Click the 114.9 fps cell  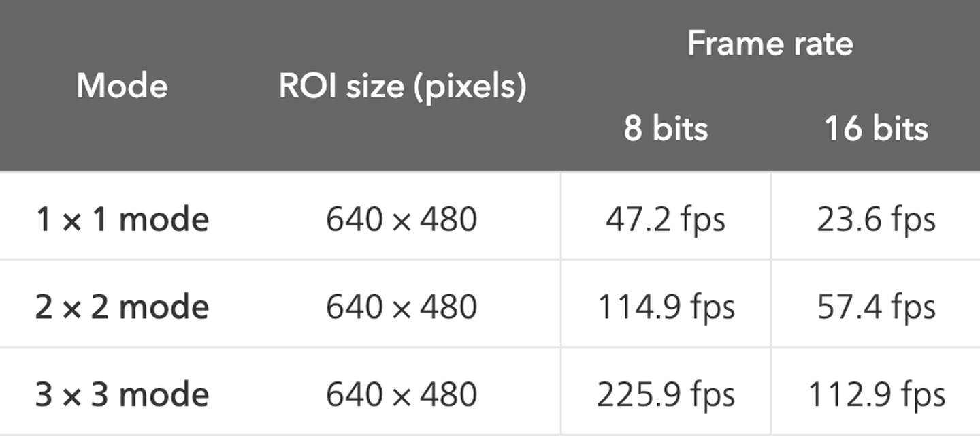[x=666, y=308]
